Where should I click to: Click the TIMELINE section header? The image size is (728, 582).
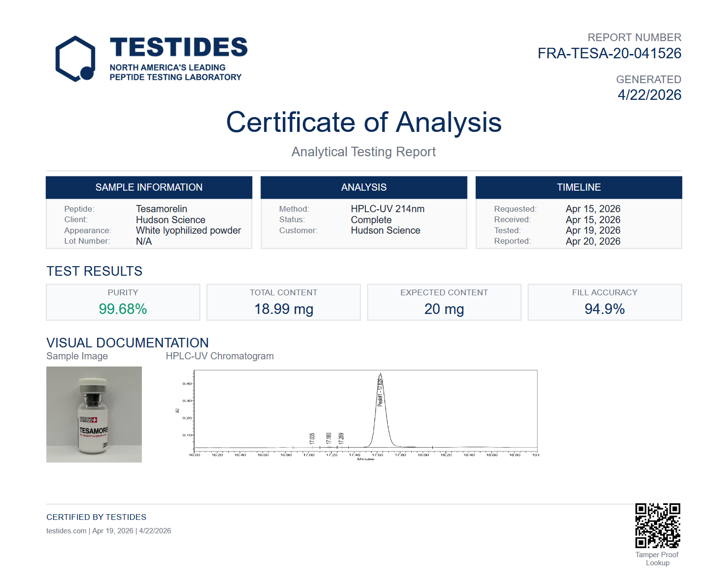578,187
